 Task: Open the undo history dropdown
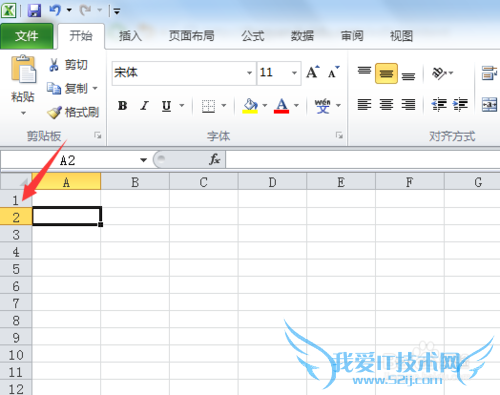(69, 10)
